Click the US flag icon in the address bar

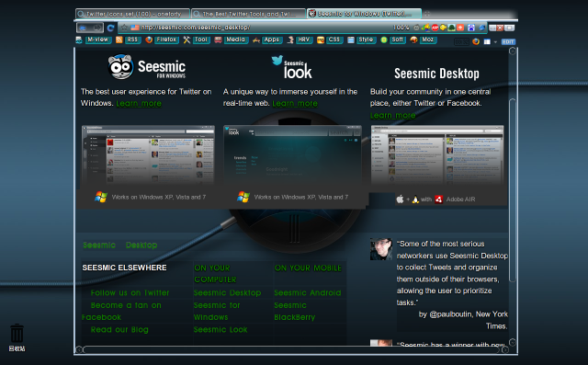[x=135, y=28]
